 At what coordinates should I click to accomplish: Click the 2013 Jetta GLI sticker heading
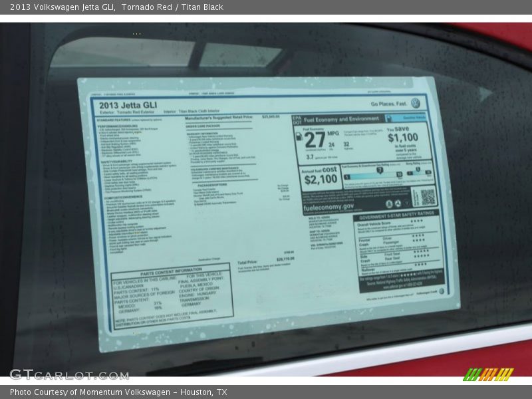[128, 105]
